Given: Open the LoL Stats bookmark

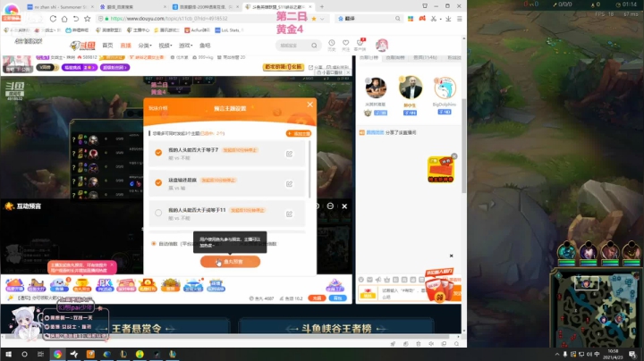Looking at the screenshot, I should [227, 30].
